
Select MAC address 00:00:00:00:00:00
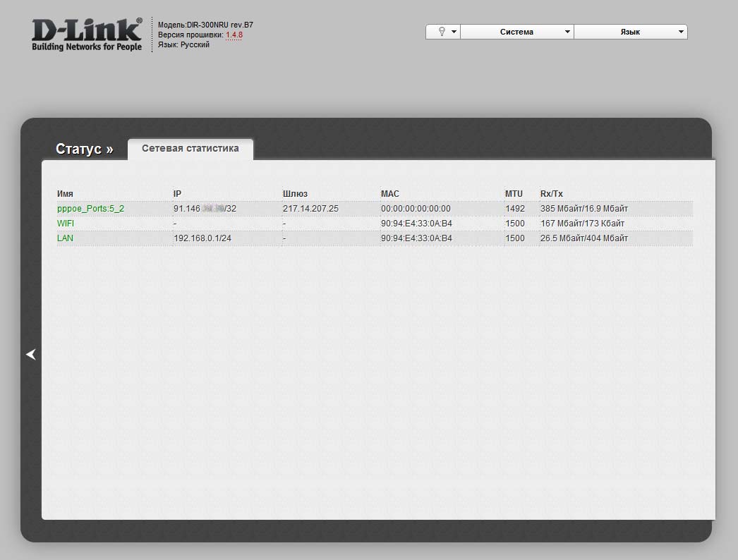tap(416, 209)
